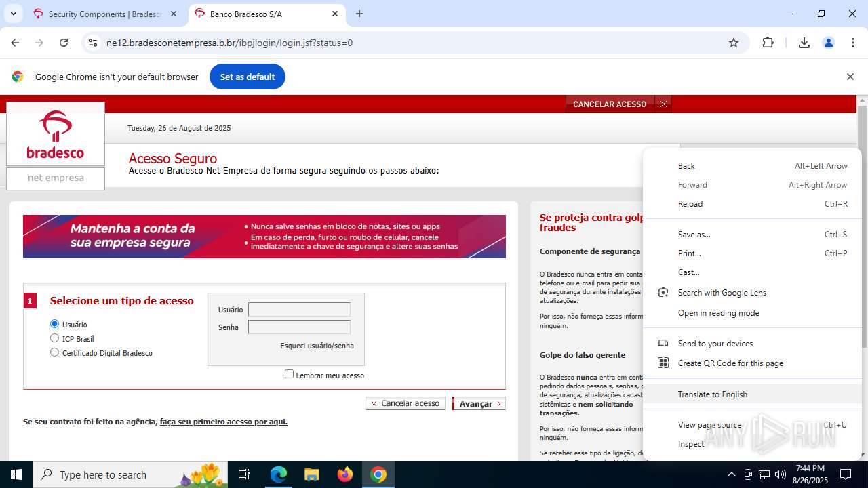Open Firefox from taskbar
This screenshot has width=868, height=488.
pos(345,474)
